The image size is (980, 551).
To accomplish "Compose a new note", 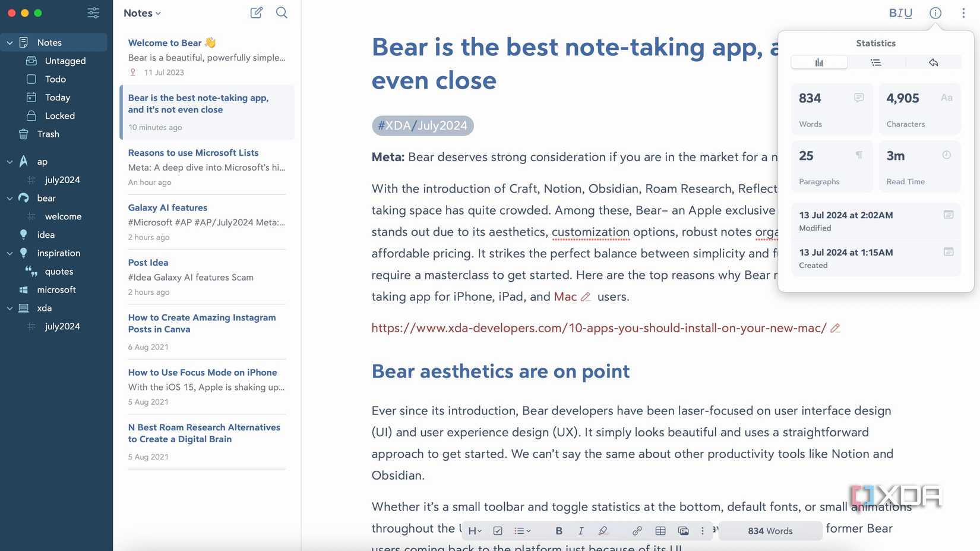I will click(x=256, y=12).
